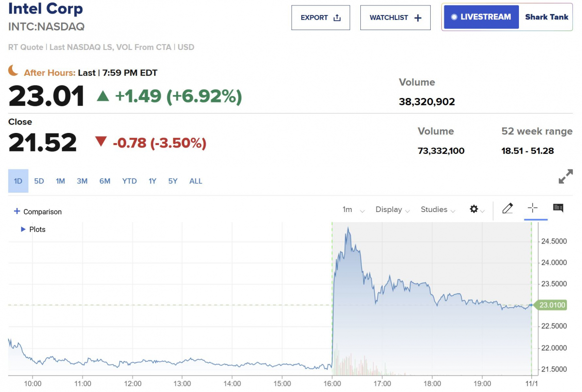The image size is (582, 392).
Task: Select the pencil drawing tool
Action: click(x=507, y=209)
